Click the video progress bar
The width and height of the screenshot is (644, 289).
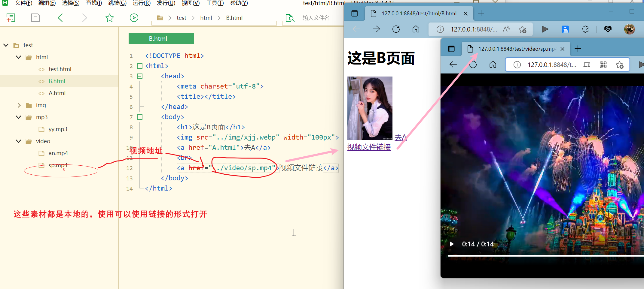tap(546, 256)
